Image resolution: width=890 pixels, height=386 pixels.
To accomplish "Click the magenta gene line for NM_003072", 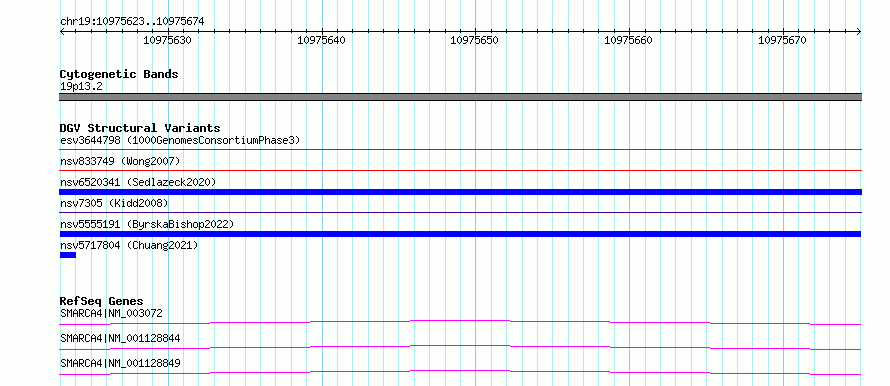I will pos(460,322).
